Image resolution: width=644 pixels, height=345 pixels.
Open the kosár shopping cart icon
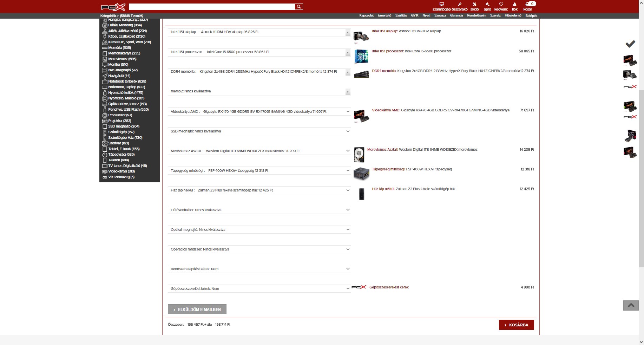527,4
